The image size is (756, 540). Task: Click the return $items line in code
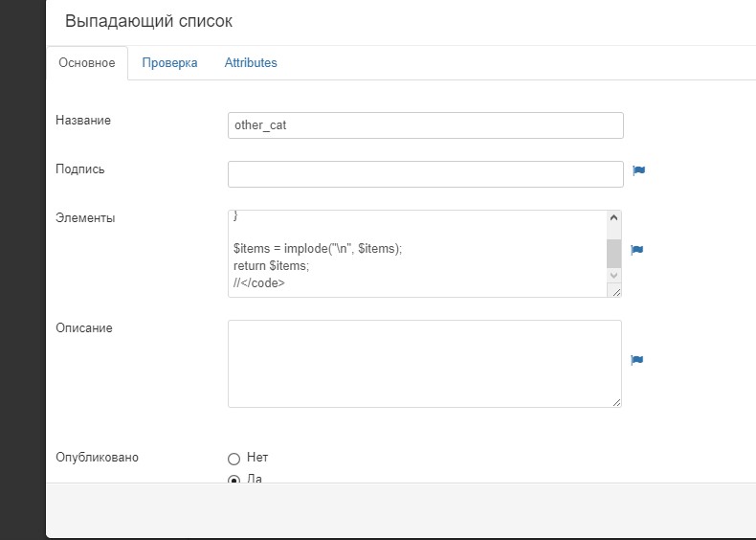coord(272,265)
